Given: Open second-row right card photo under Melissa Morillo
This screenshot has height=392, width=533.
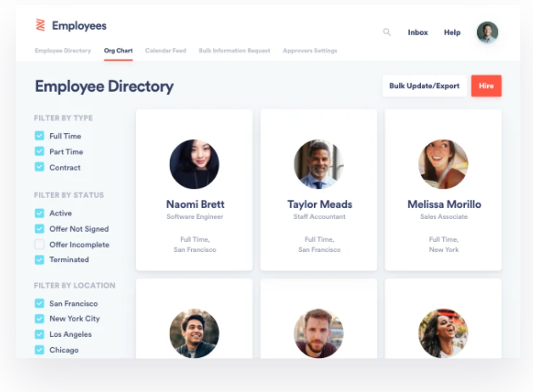Looking at the screenshot, I should coord(443,333).
